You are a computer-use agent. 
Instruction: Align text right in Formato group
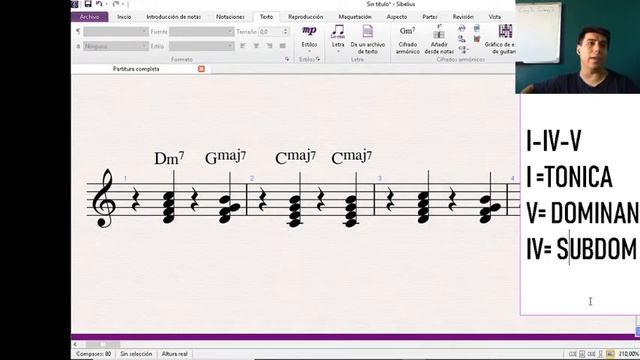tap(269, 46)
